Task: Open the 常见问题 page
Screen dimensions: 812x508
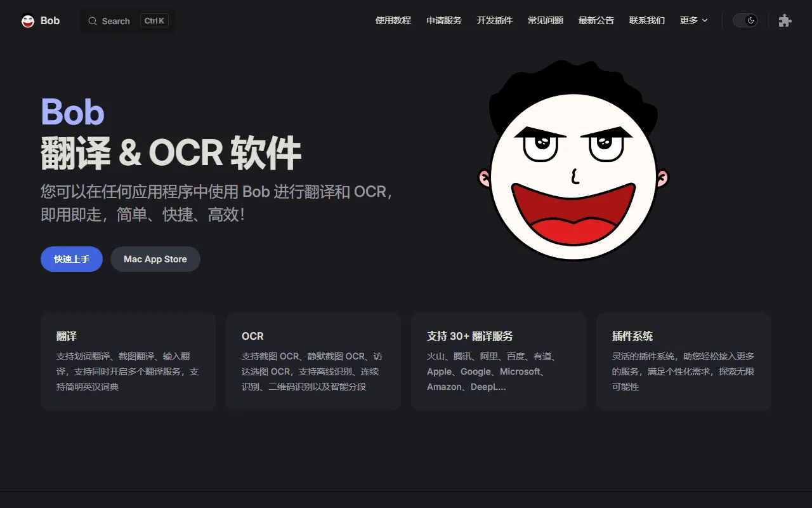Action: click(545, 20)
